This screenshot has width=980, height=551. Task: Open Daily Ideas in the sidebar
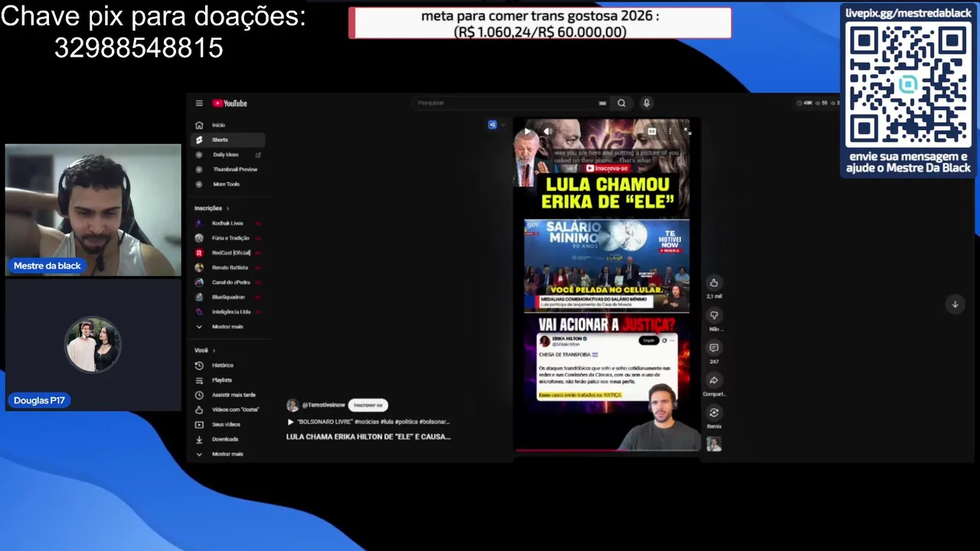pos(227,155)
